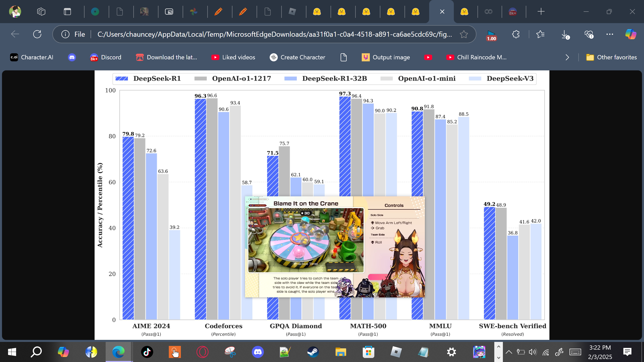This screenshot has height=362, width=644.
Task: Click the Blame It on the Crane overlay
Action: click(335, 247)
